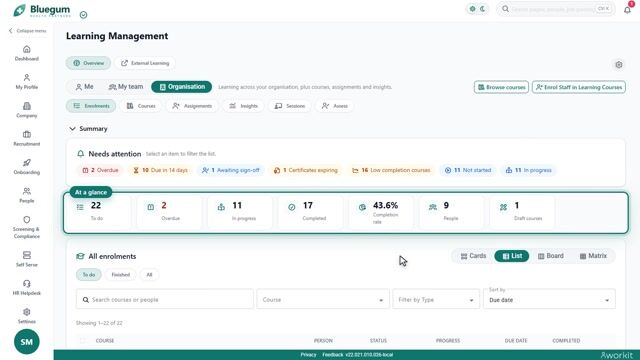This screenshot has width=640, height=360.
Task: Collapse menu in sidebar
Action: coord(27,31)
